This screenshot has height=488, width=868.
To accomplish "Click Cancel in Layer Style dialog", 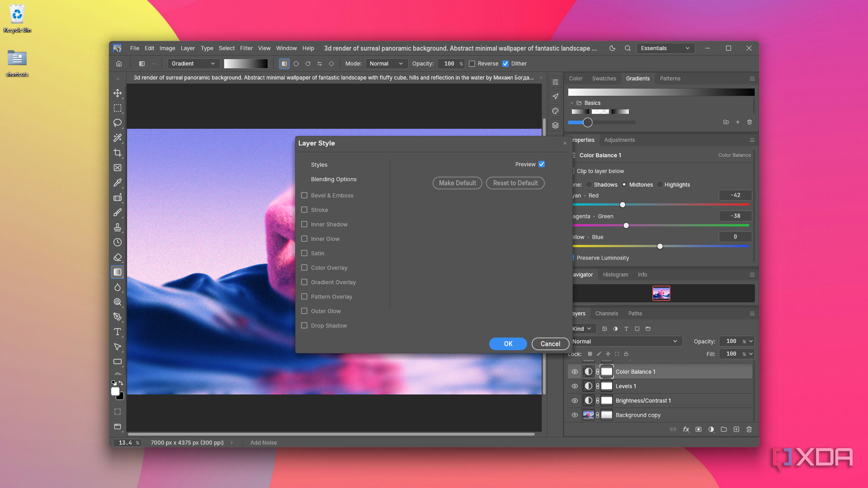I will [550, 344].
